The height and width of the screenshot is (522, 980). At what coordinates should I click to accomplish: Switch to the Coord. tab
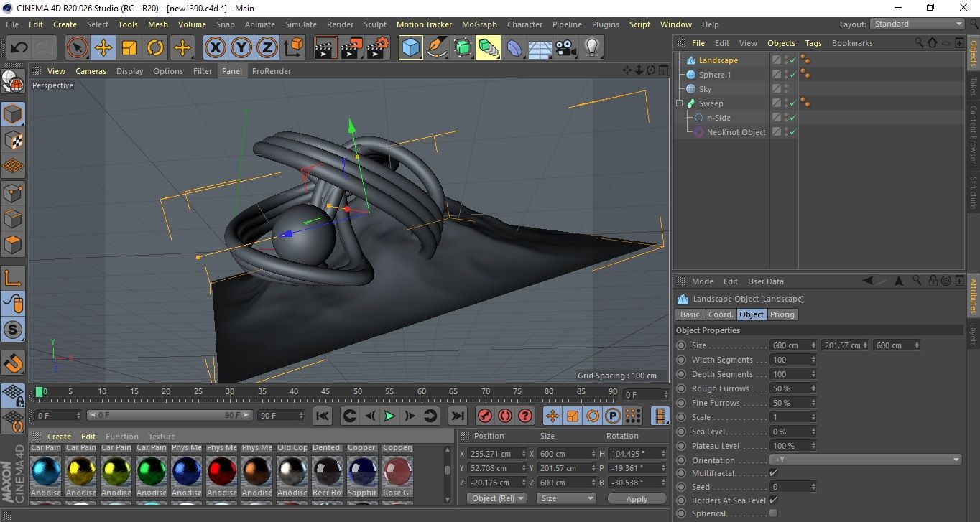[721, 314]
